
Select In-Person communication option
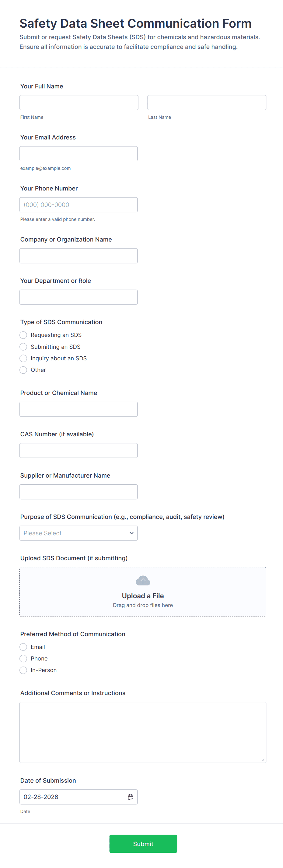23,670
